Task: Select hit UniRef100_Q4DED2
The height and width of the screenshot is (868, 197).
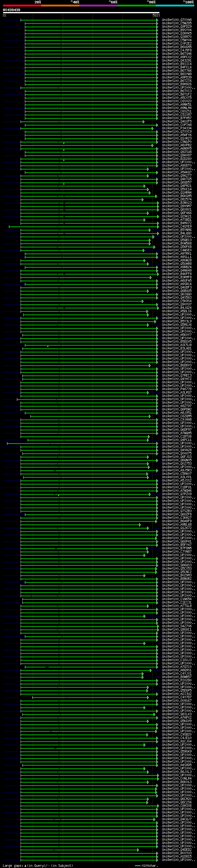Action: [x=177, y=850]
